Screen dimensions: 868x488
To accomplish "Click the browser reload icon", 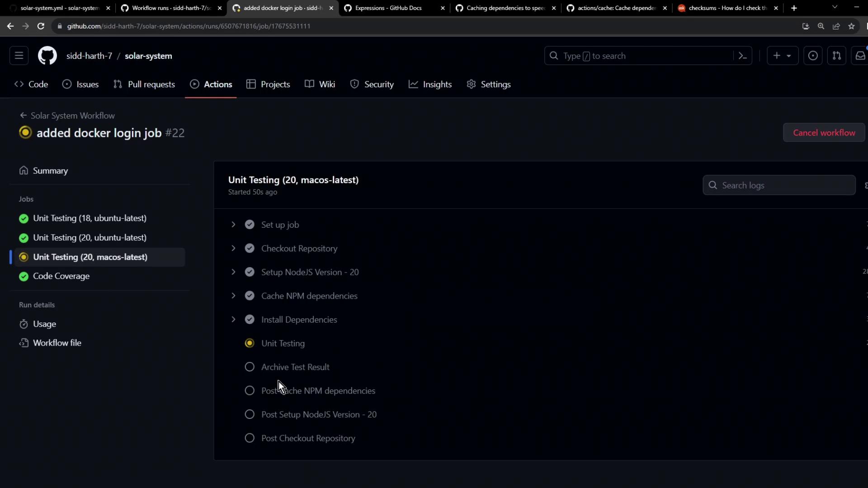I will (41, 26).
